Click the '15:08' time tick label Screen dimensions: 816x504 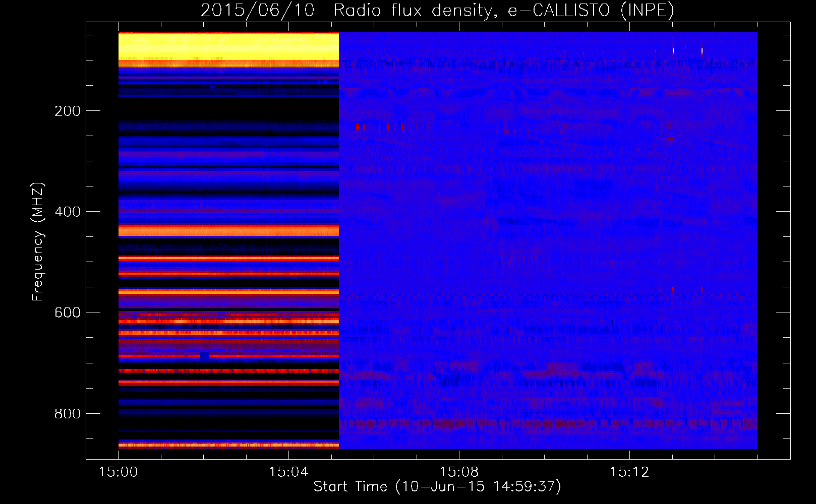(x=459, y=472)
